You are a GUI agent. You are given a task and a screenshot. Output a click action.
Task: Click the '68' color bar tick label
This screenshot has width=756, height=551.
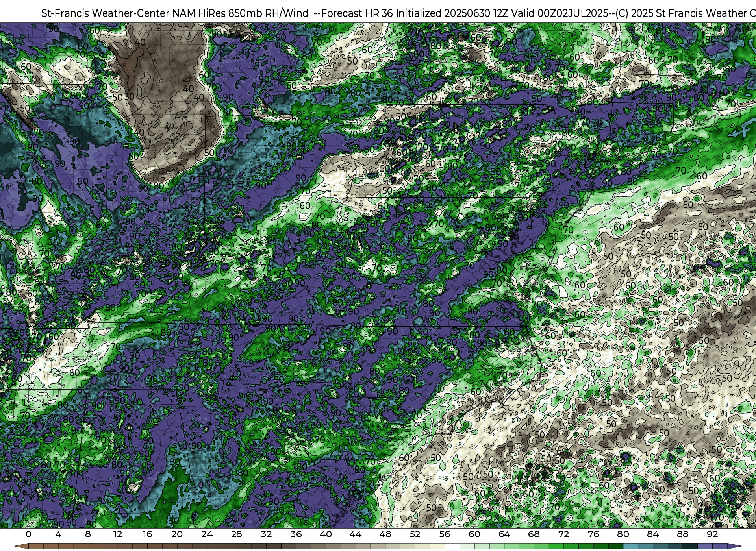click(x=534, y=534)
